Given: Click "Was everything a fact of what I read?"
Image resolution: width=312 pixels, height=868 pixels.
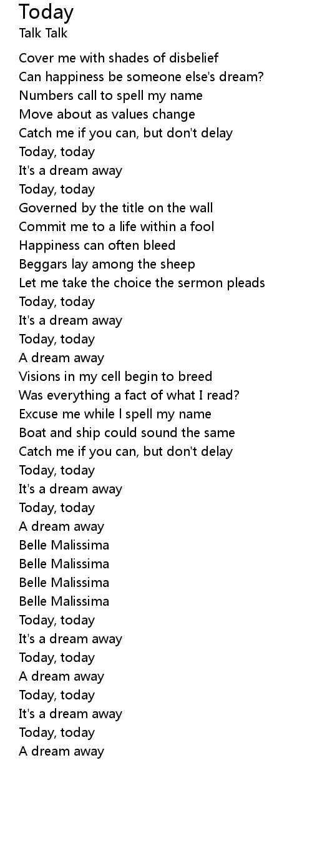Looking at the screenshot, I should pos(129,395).
